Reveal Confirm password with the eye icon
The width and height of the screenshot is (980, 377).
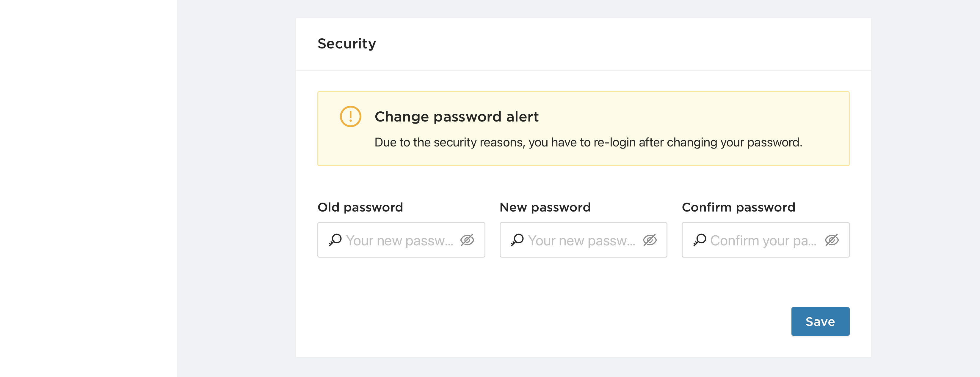[x=832, y=240]
